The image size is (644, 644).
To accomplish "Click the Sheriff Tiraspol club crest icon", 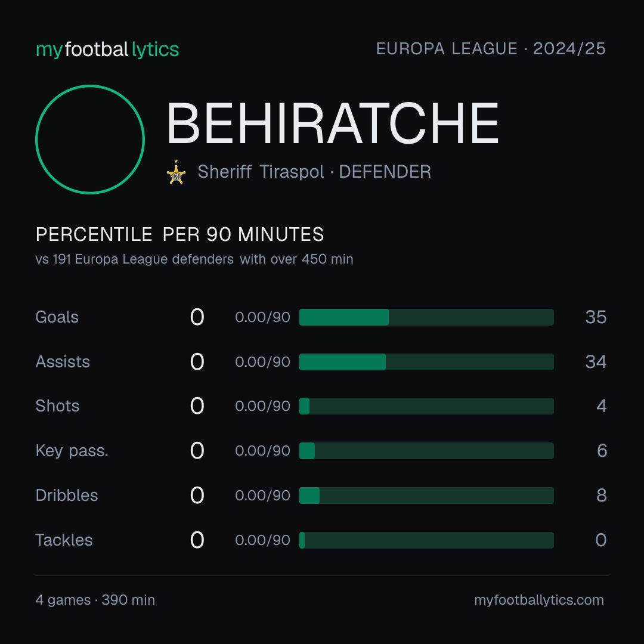I will tap(176, 172).
